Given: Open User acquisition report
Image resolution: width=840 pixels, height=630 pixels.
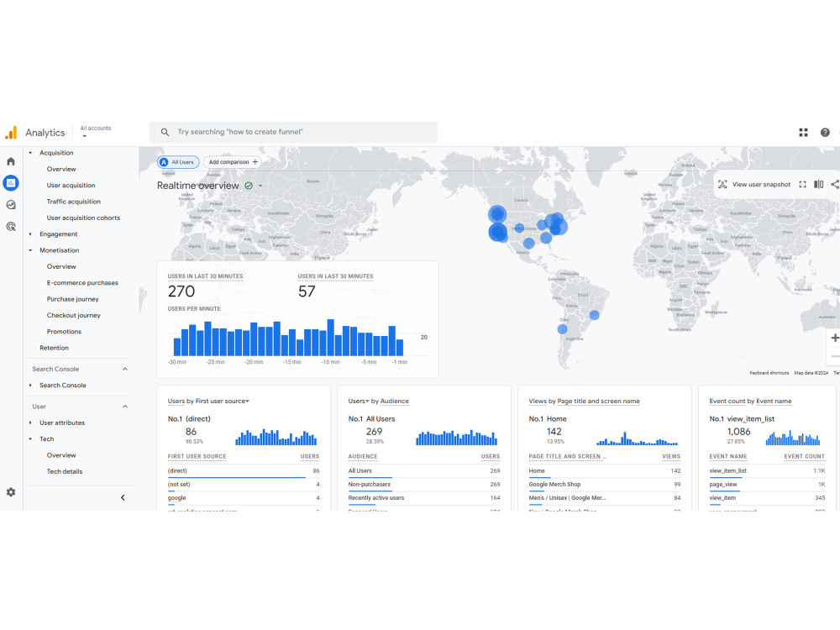Looking at the screenshot, I should [x=71, y=186].
